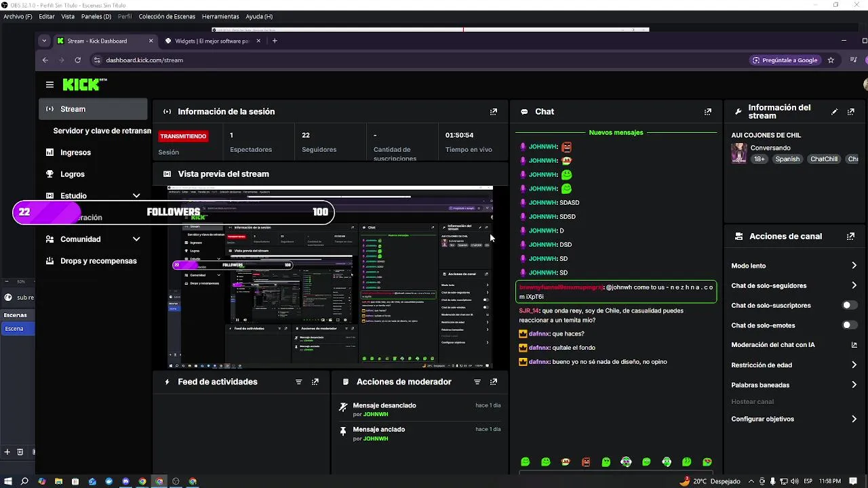Open Drops y recompensas in sidebar
Viewport: 868px width, 488px height.
(x=93, y=261)
